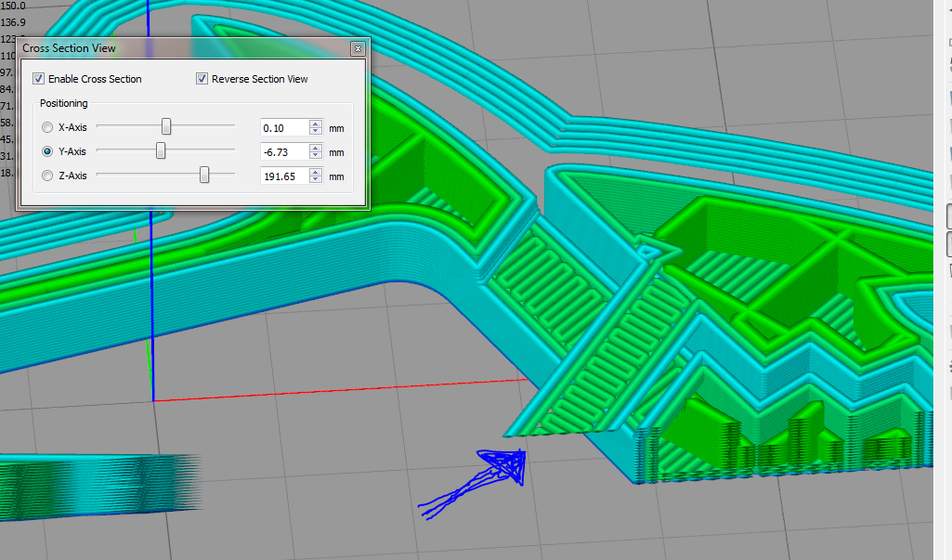Increase Y-Axis value with up arrow
Viewport: 952px width, 560px height.
pos(315,149)
